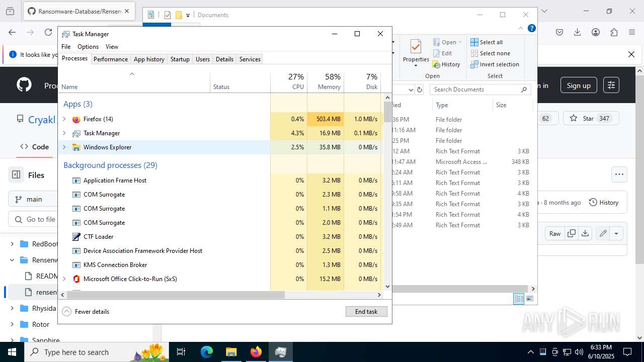Click the Edit item in Documents ribbon
This screenshot has width=644, height=362.
[x=442, y=53]
